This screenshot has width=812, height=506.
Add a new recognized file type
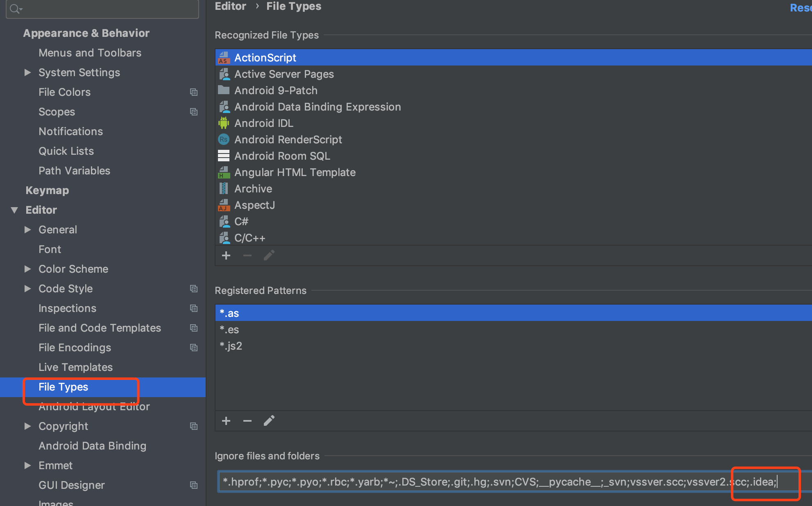point(226,256)
